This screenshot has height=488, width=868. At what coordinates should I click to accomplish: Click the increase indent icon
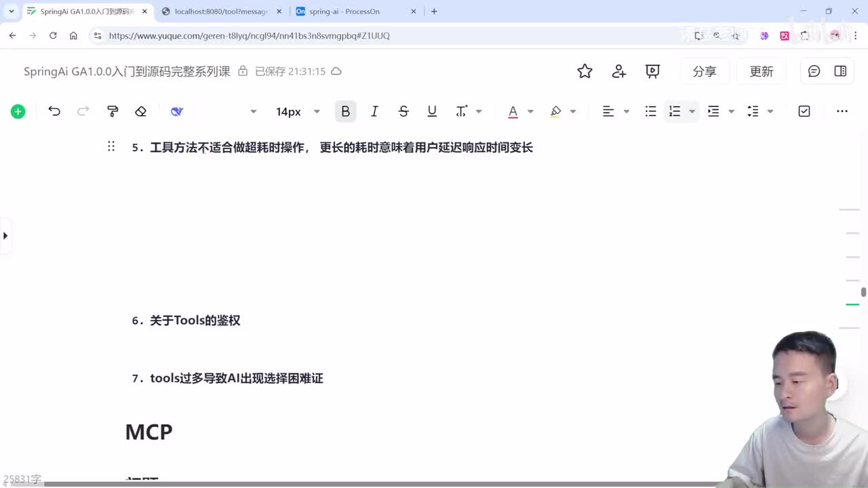pyautogui.click(x=713, y=111)
